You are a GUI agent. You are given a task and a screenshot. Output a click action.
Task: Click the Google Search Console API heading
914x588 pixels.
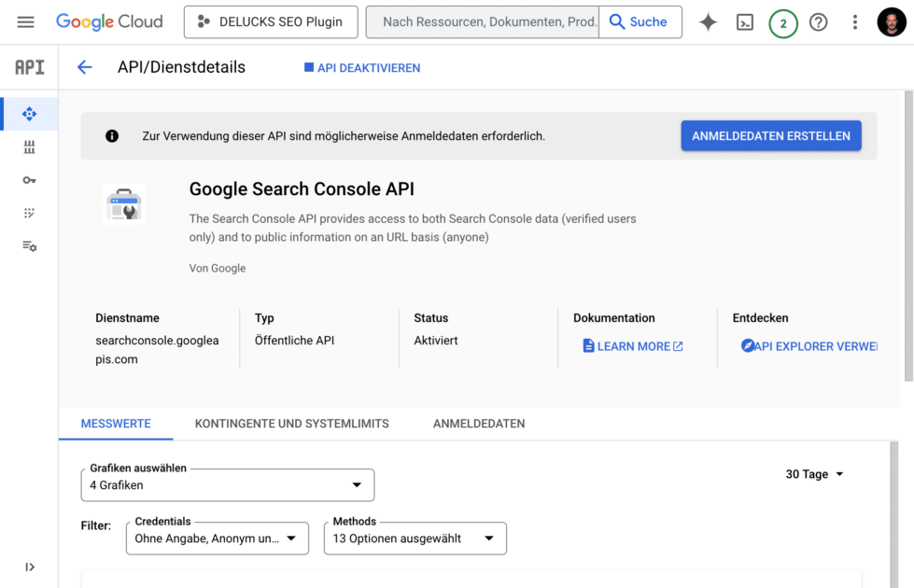[302, 189]
